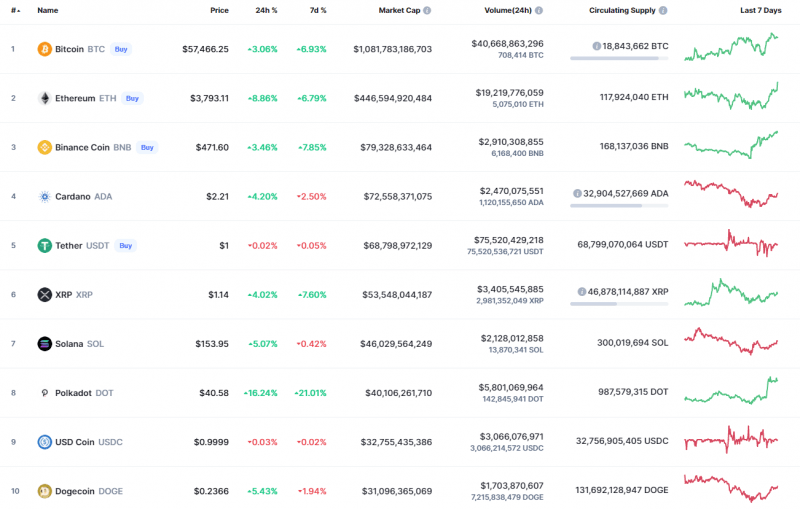Image resolution: width=800 pixels, height=509 pixels.
Task: Sort the table by rank number column
Action: coord(14,10)
